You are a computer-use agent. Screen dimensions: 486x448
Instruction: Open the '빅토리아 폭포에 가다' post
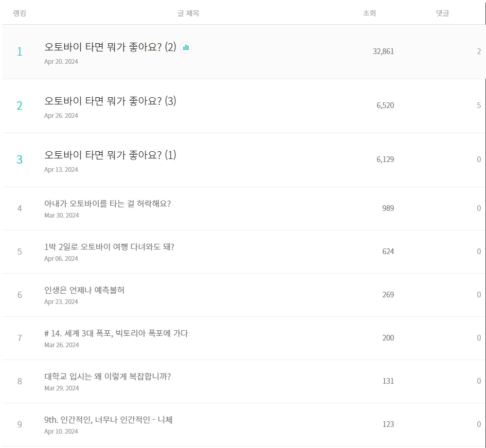coord(116,333)
